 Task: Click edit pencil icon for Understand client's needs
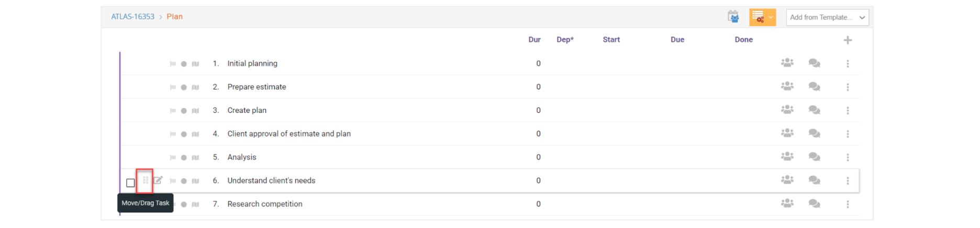point(158,180)
